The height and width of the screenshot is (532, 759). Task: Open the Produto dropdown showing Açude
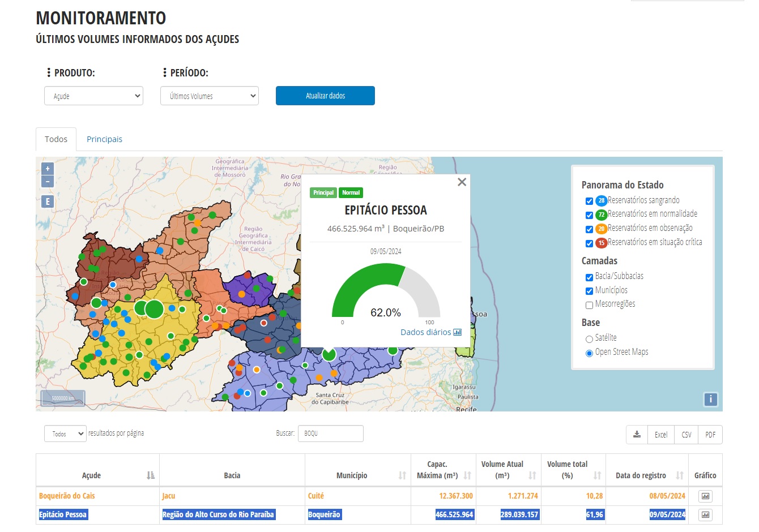93,96
